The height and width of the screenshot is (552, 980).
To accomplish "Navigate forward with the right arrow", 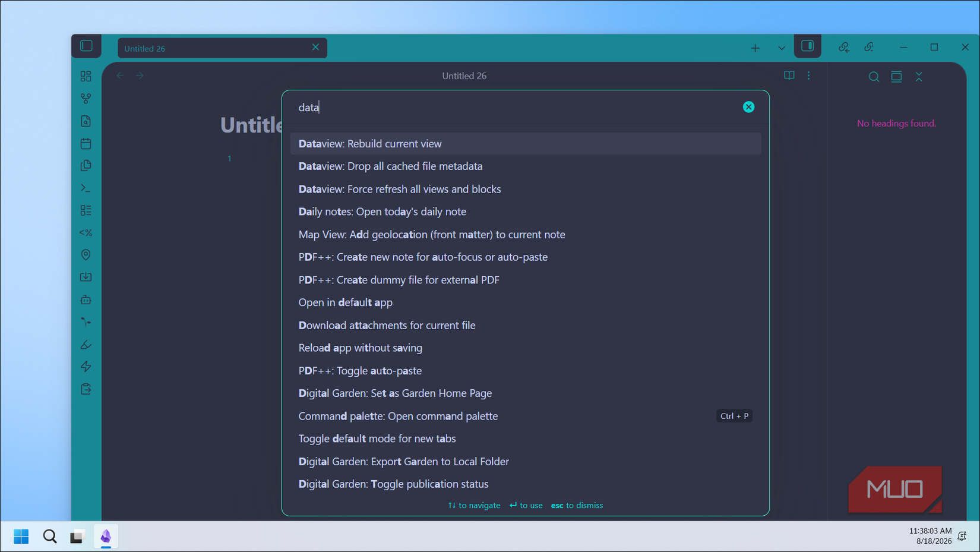I will [140, 75].
